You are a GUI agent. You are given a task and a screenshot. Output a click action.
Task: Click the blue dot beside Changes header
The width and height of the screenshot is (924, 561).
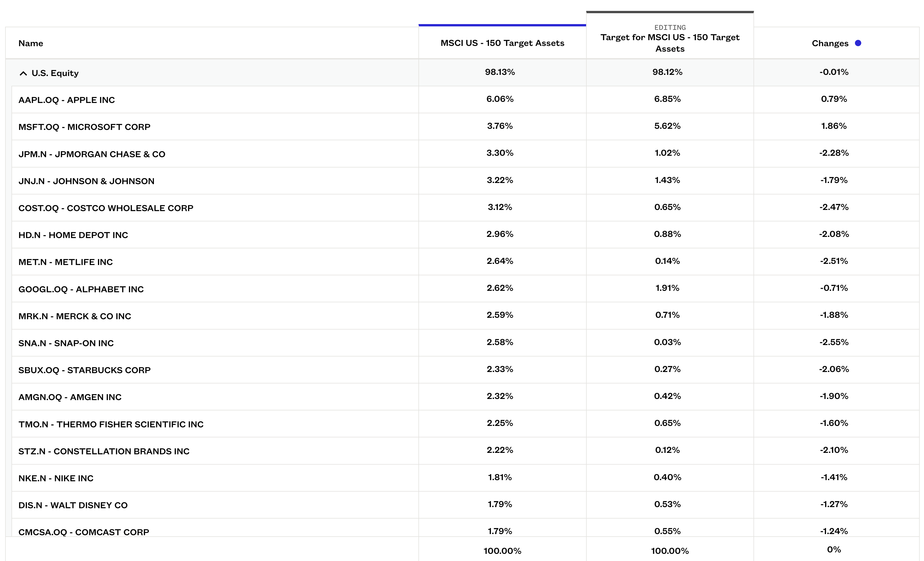[858, 43]
